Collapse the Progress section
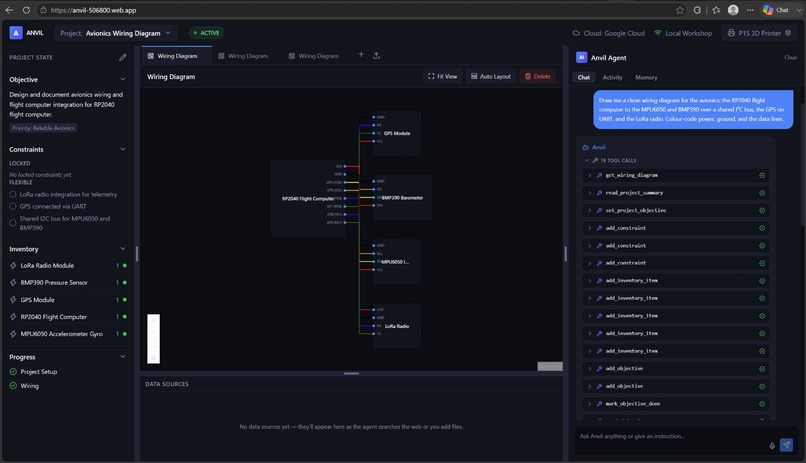Viewport: 806px width, 463px height. [x=122, y=357]
